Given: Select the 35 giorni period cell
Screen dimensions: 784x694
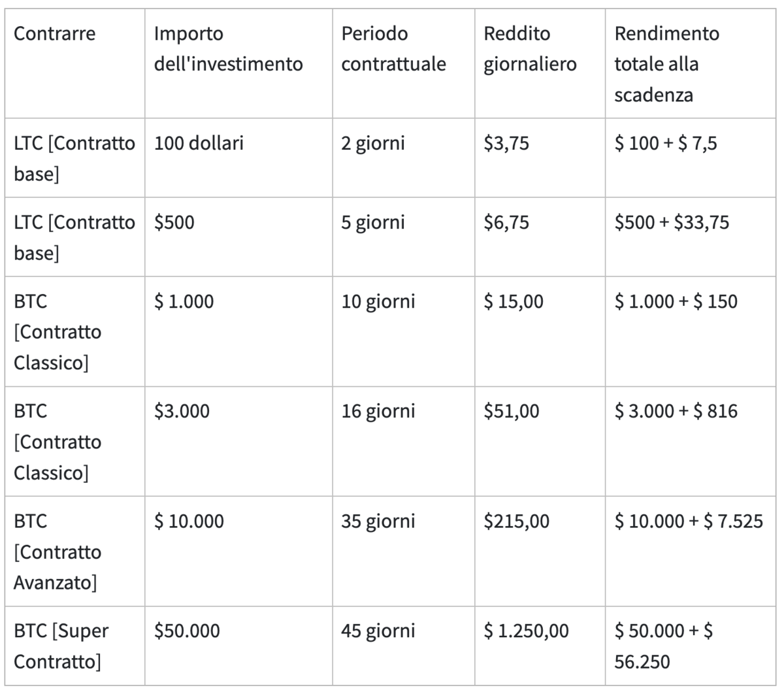Looking at the screenshot, I should (378, 521).
